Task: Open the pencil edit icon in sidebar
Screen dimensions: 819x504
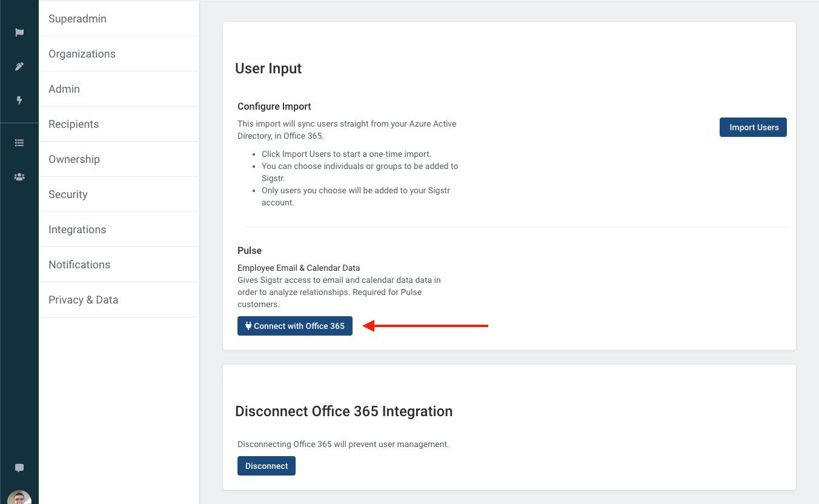Action: [x=19, y=67]
